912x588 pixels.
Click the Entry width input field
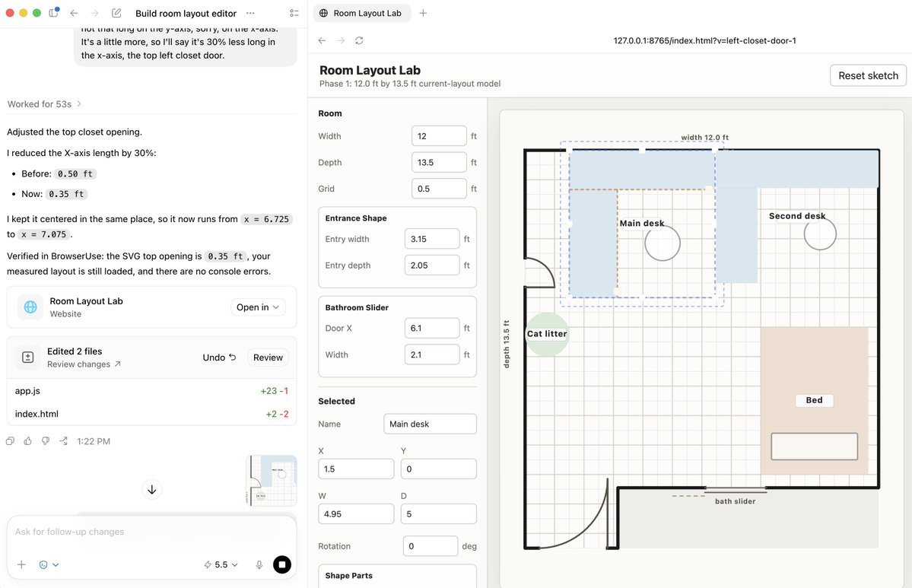(x=431, y=239)
